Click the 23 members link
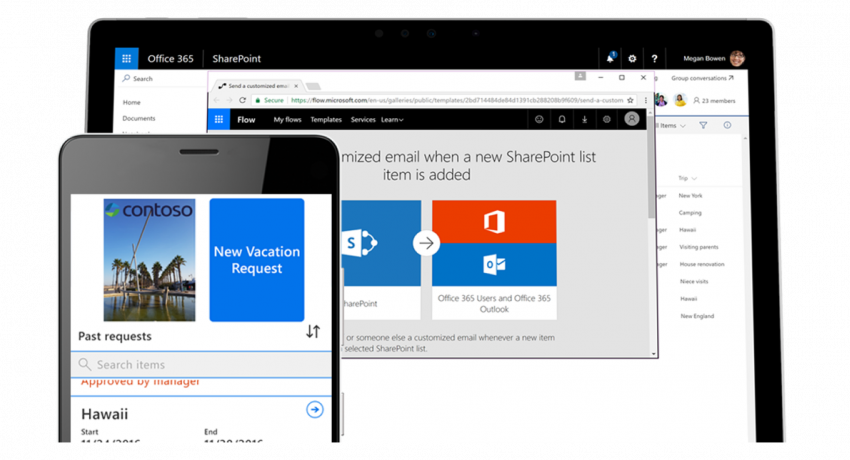 [714, 101]
